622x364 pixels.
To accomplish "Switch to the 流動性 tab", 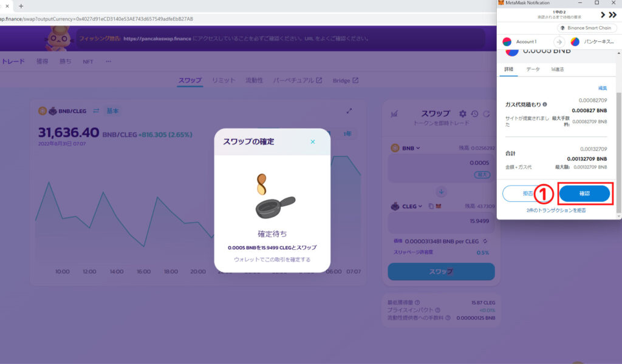I will click(255, 81).
